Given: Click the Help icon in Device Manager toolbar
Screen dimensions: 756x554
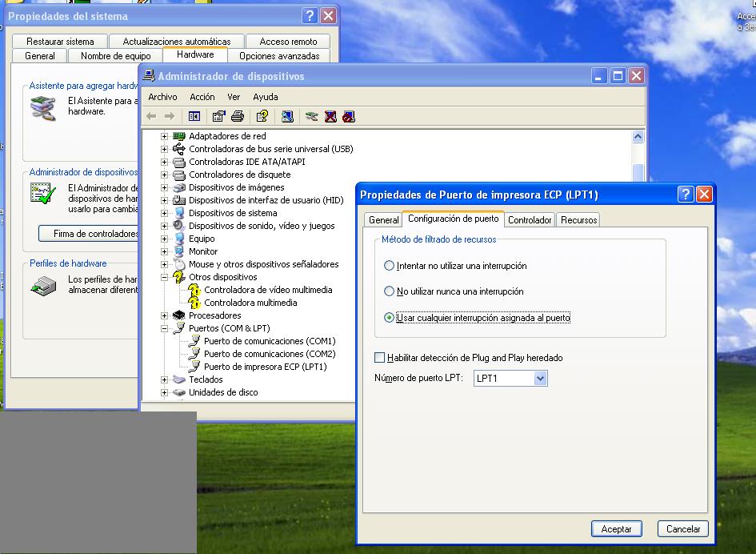Looking at the screenshot, I should tap(262, 116).
